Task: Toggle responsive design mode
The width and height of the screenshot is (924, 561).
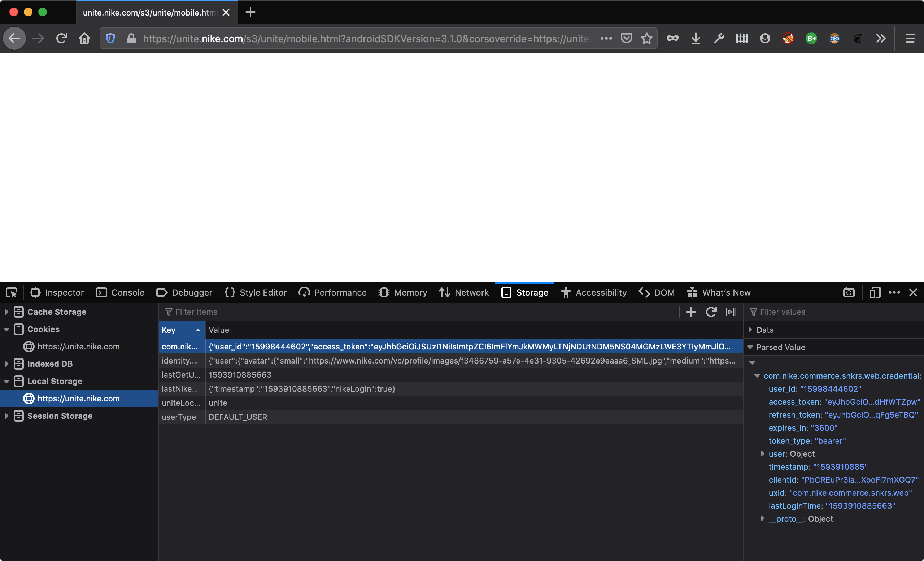Action: tap(875, 292)
